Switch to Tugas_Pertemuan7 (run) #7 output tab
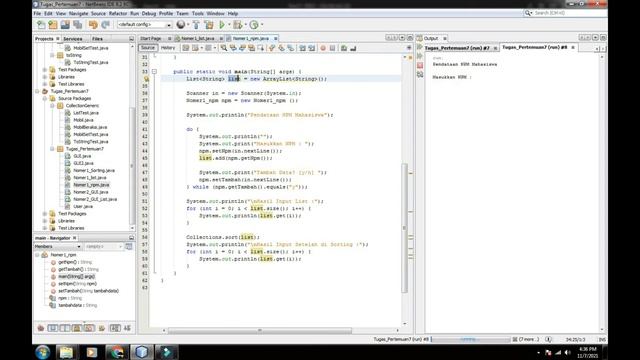 (x=457, y=48)
